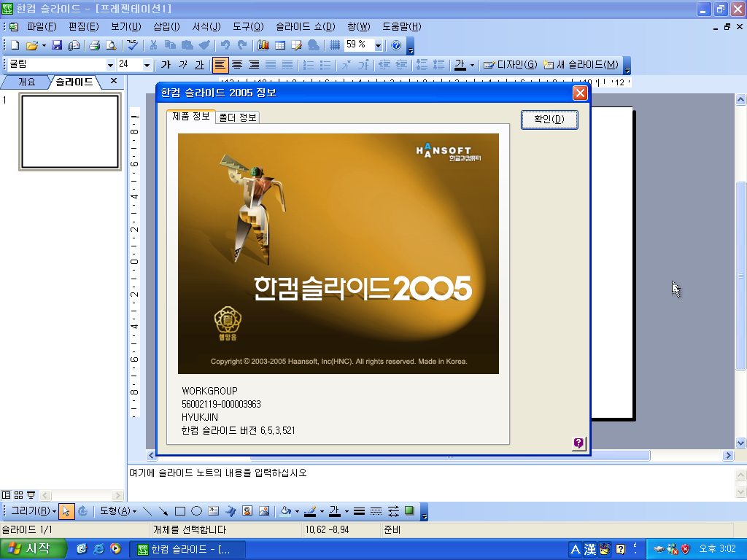Apply italic with the slanted 가 button
747x560 pixels.
coord(182,64)
